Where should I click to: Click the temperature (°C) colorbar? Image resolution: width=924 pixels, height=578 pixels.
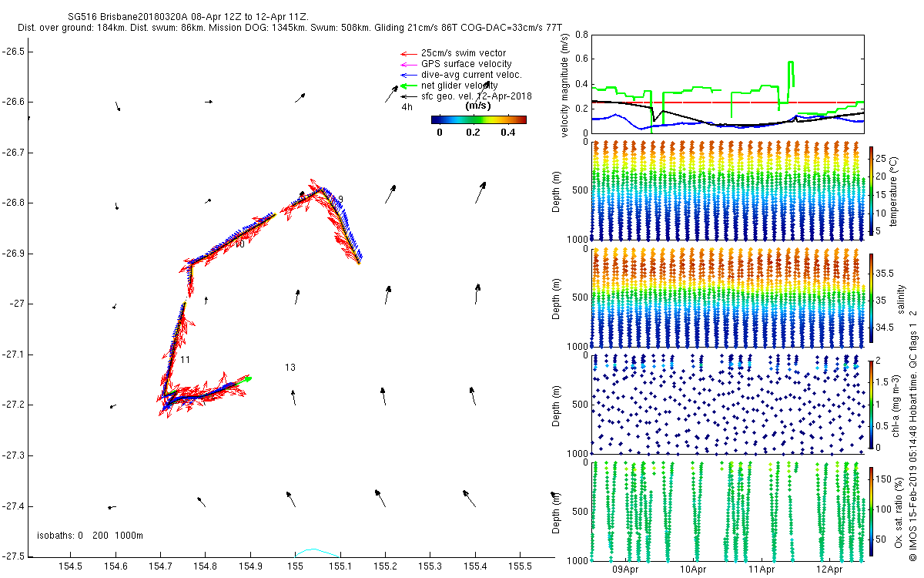871,190
